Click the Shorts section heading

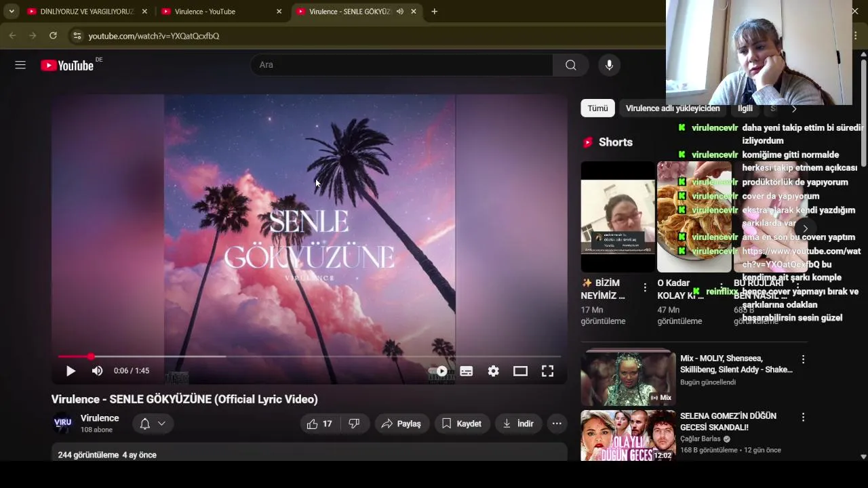616,142
